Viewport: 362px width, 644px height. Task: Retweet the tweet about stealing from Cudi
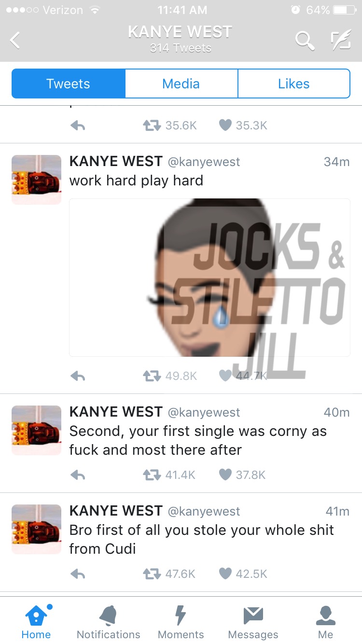tap(151, 574)
